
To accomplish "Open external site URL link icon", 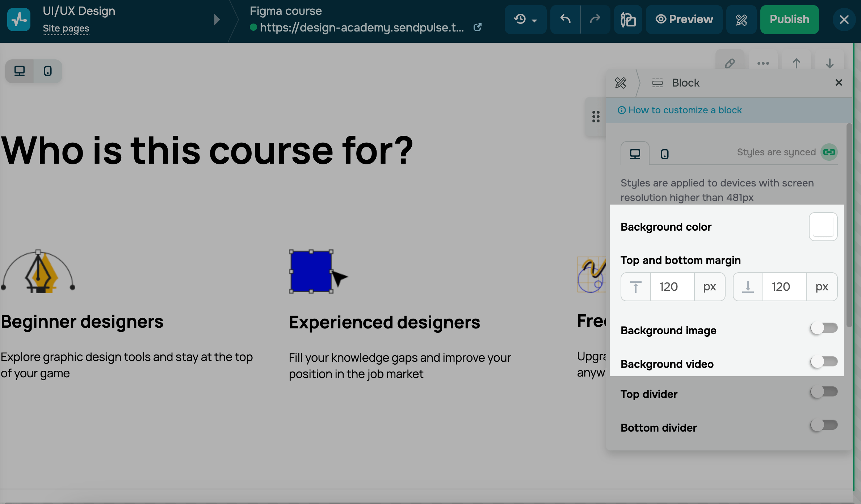I will [478, 27].
